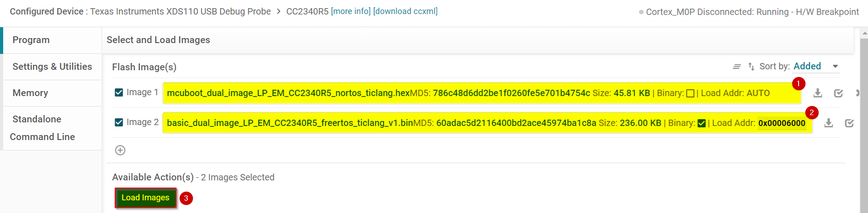Switch to Settings & Utilities tab
This screenshot has height=213, width=868.
(52, 67)
